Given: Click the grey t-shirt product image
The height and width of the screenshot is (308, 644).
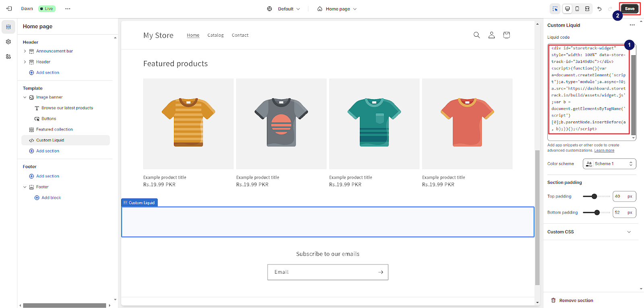Looking at the screenshot, I should point(281,124).
